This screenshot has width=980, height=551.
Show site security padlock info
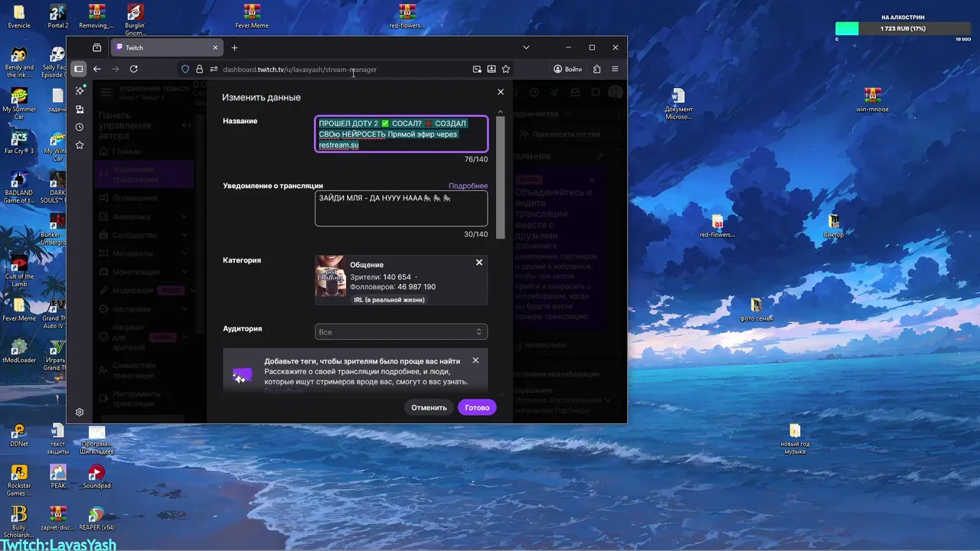(199, 69)
